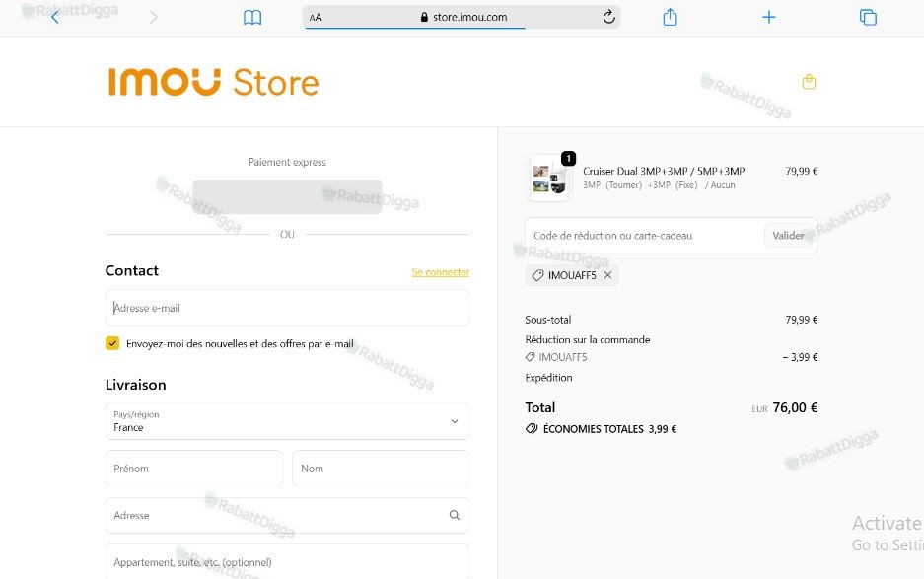The image size is (924, 579).
Task: Open the shopping bag cart icon
Action: click(x=809, y=82)
